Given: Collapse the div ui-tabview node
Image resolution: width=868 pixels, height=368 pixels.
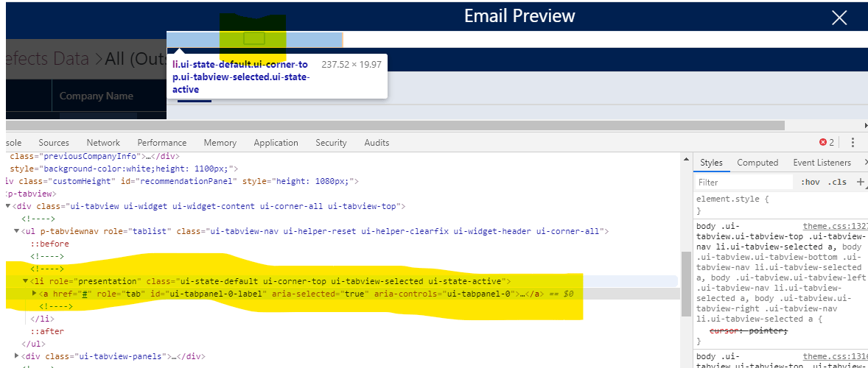Looking at the screenshot, I should click(x=8, y=206).
